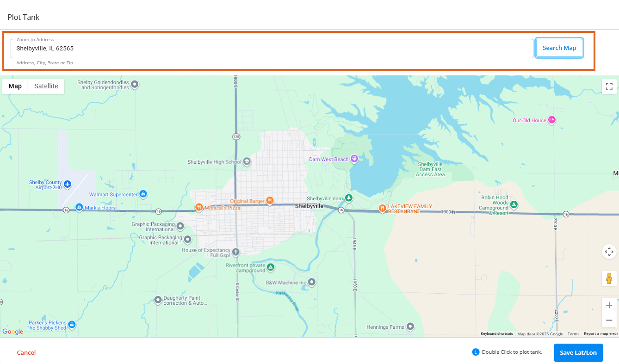Click the S Cedar St road label
Screen dimensions: 619x364
coord(238,292)
